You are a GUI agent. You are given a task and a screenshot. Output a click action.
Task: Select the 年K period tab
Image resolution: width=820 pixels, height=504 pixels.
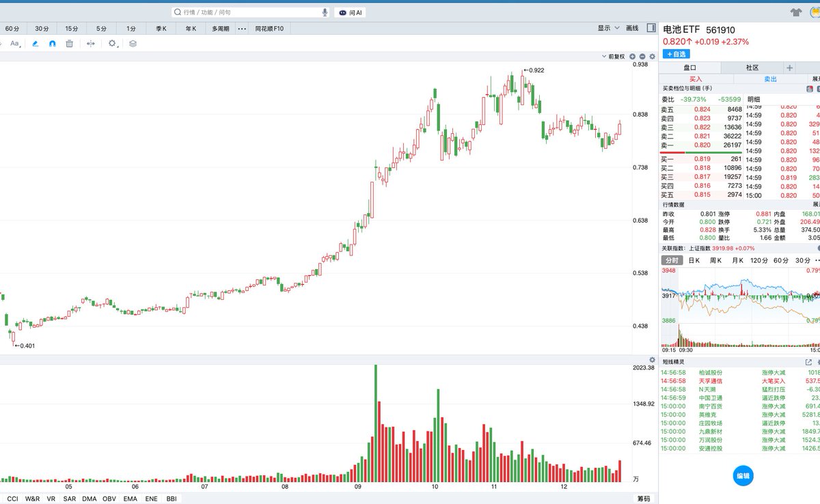(191, 28)
